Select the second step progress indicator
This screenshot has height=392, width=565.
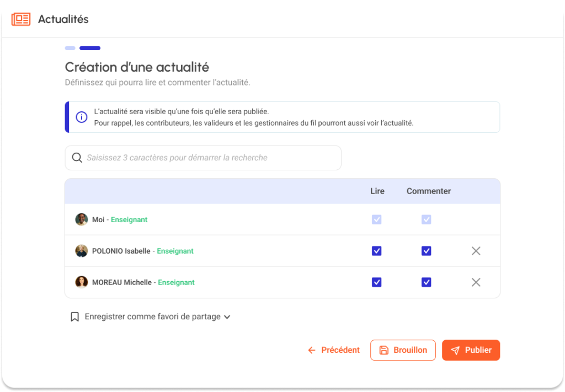click(x=90, y=48)
